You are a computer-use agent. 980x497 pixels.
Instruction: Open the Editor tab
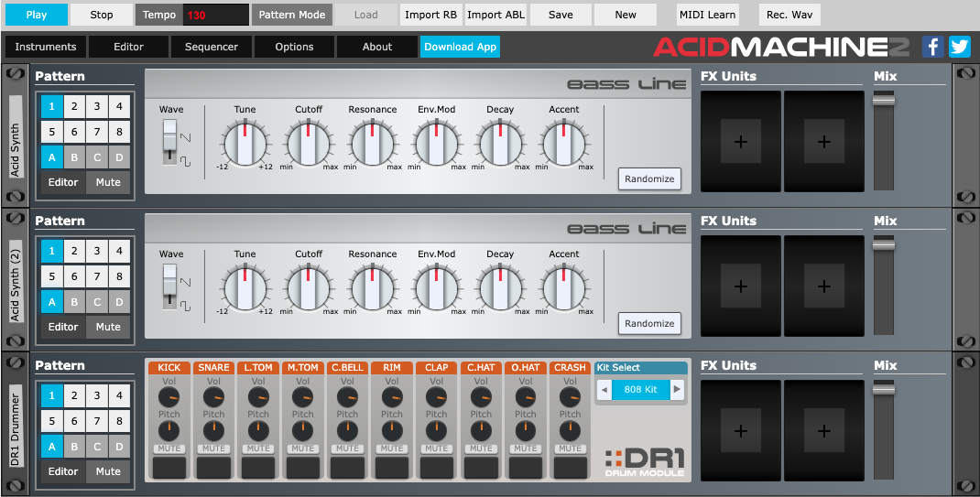[x=129, y=47]
